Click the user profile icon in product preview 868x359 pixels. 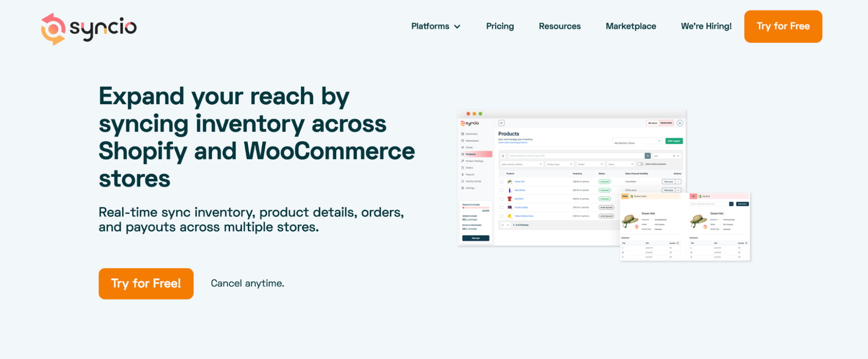coord(680,123)
